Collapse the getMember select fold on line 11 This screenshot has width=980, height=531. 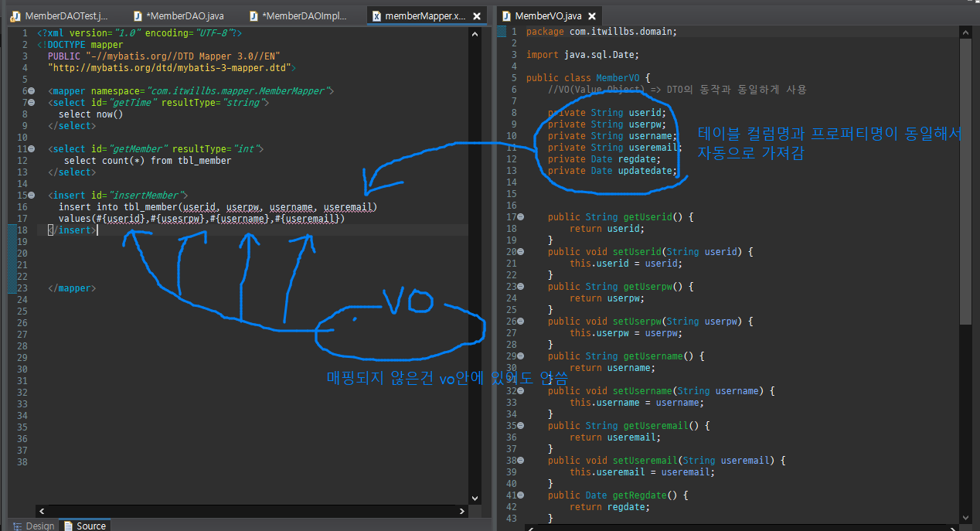[32, 149]
